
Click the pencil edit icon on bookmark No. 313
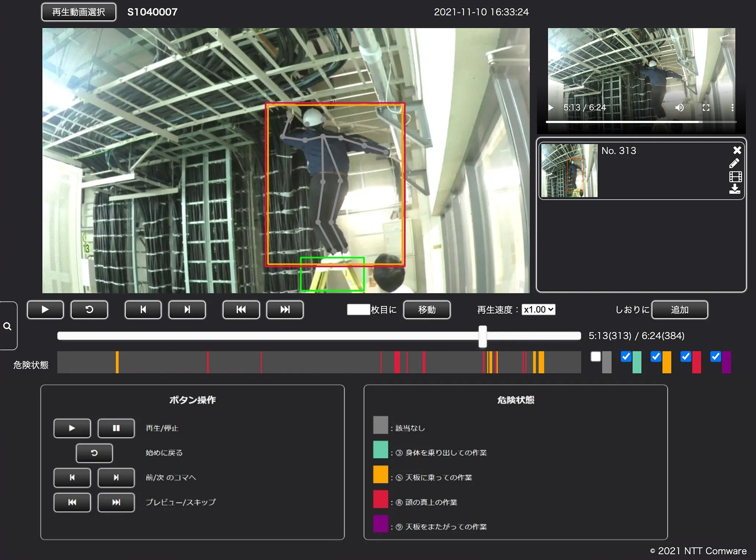(x=734, y=163)
